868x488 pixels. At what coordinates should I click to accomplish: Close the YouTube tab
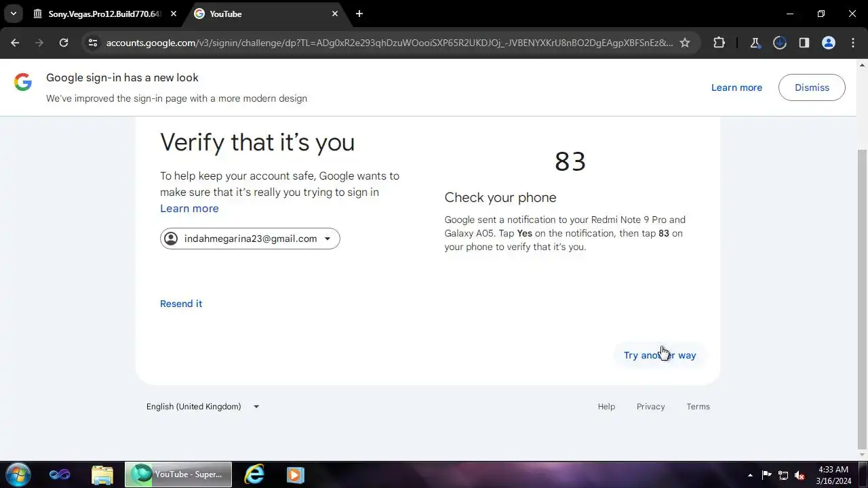click(x=335, y=14)
